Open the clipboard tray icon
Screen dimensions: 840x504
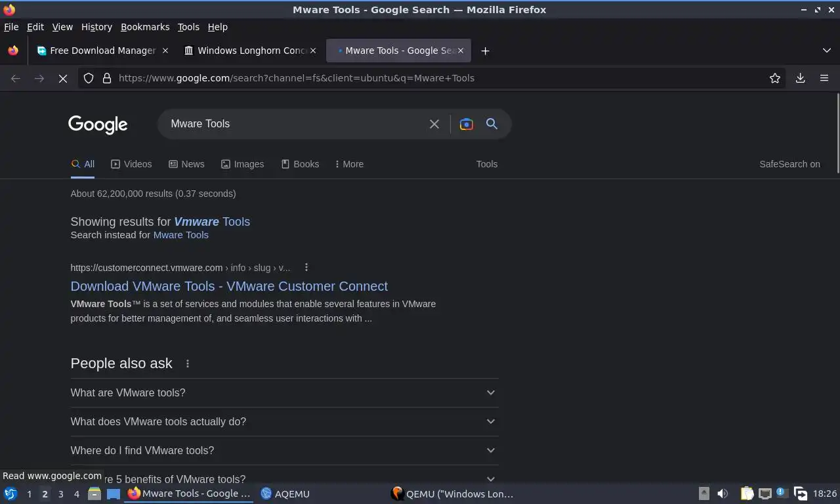(x=747, y=493)
